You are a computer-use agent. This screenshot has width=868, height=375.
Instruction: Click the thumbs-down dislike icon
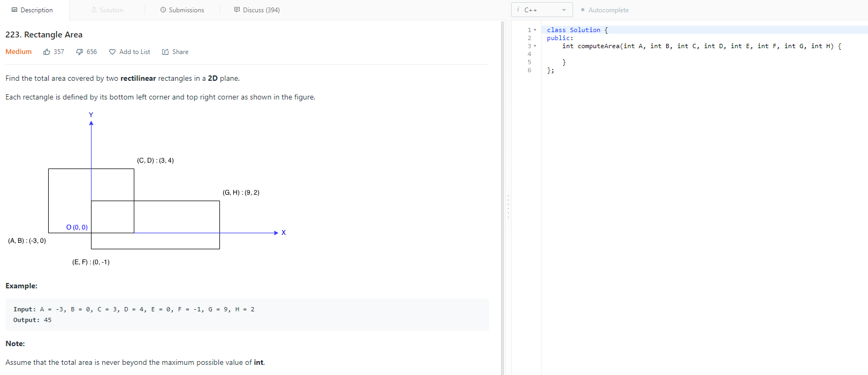[x=80, y=52]
